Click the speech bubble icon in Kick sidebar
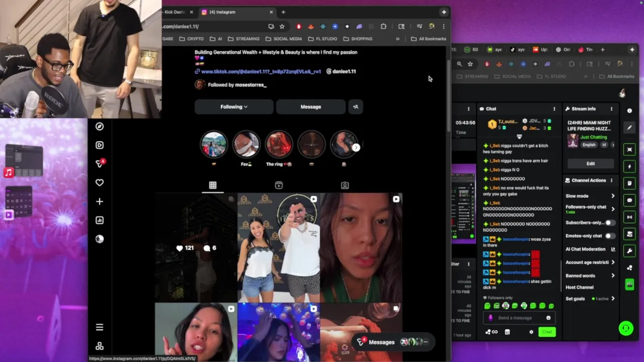Viewport: 644px width, 362px height. (629, 200)
